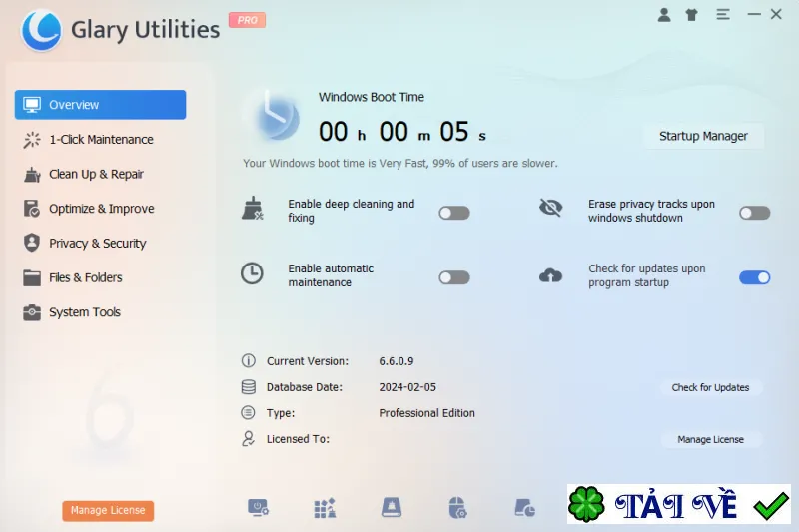Launch the startup manager monitor icon in bottom bar
Screen dimensions: 799x532
coord(258,508)
